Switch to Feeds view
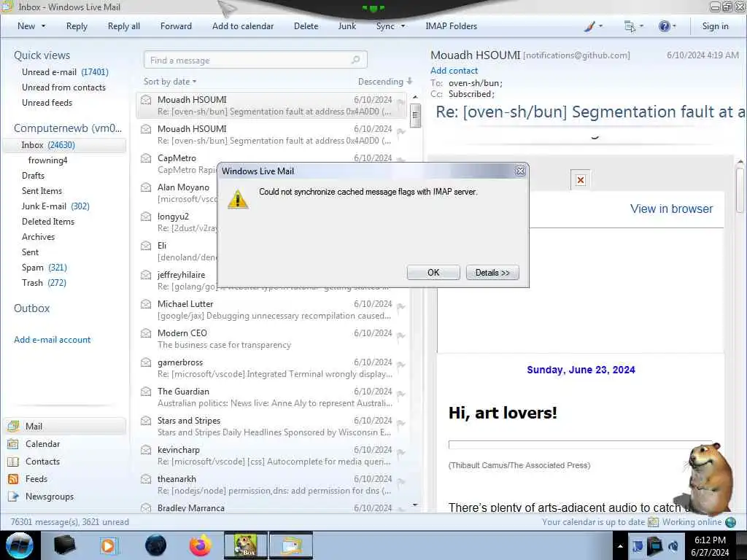The image size is (747, 560). [36, 478]
